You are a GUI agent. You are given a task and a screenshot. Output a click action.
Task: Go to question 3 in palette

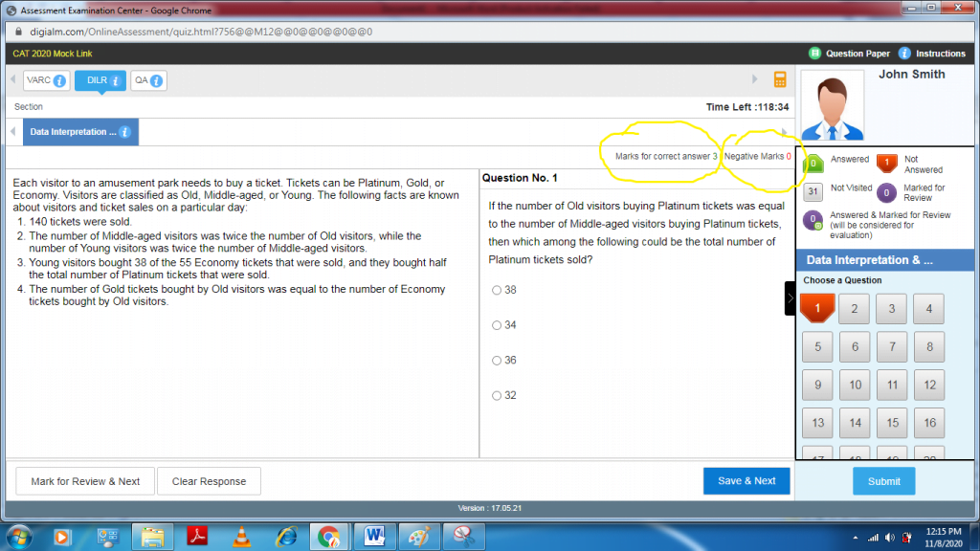point(892,309)
